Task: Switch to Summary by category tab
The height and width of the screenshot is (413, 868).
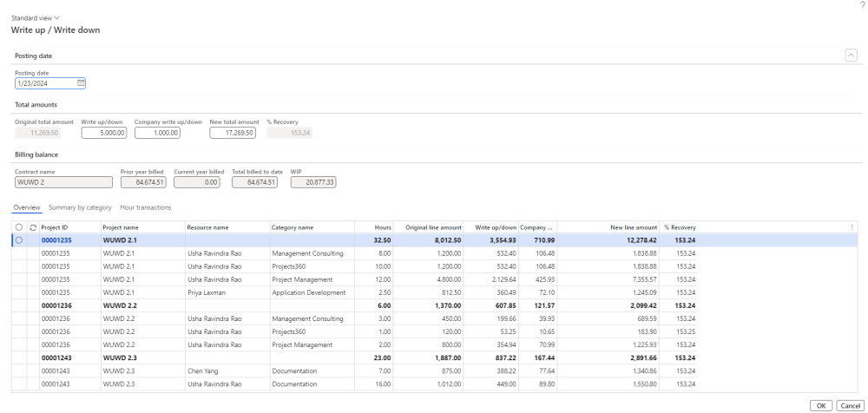Action: click(80, 207)
